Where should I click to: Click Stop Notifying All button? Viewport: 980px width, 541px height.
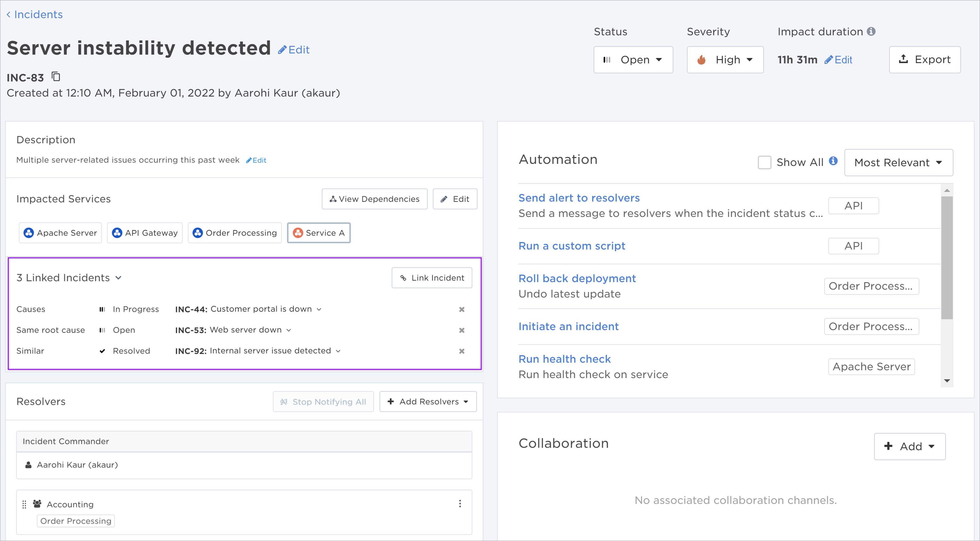323,402
